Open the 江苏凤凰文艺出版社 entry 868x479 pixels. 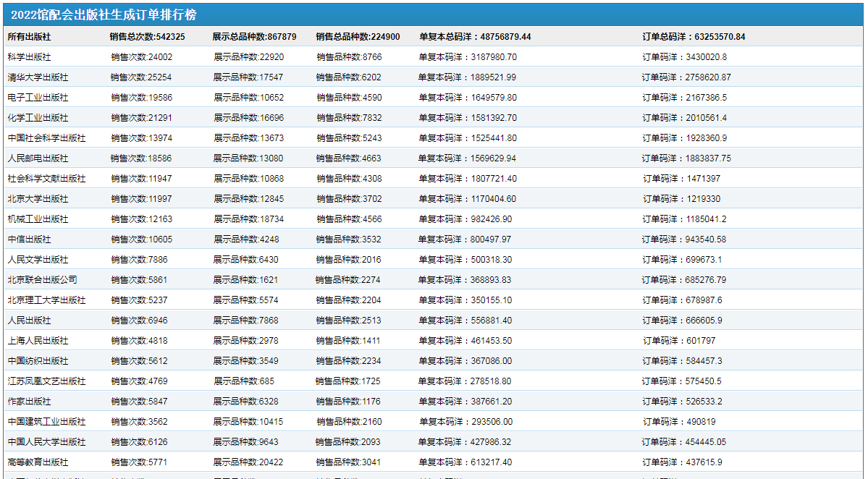[46, 381]
